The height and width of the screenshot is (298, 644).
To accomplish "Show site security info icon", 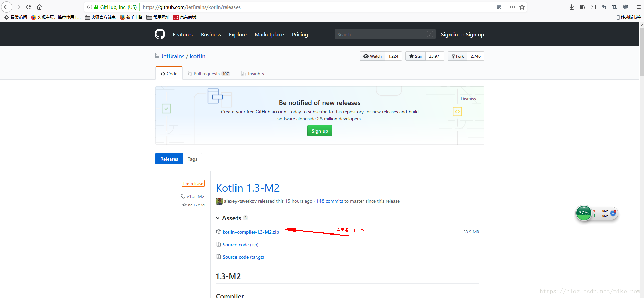I will [x=90, y=7].
